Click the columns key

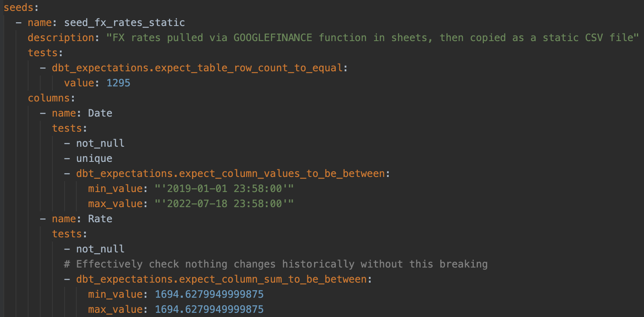pos(49,98)
